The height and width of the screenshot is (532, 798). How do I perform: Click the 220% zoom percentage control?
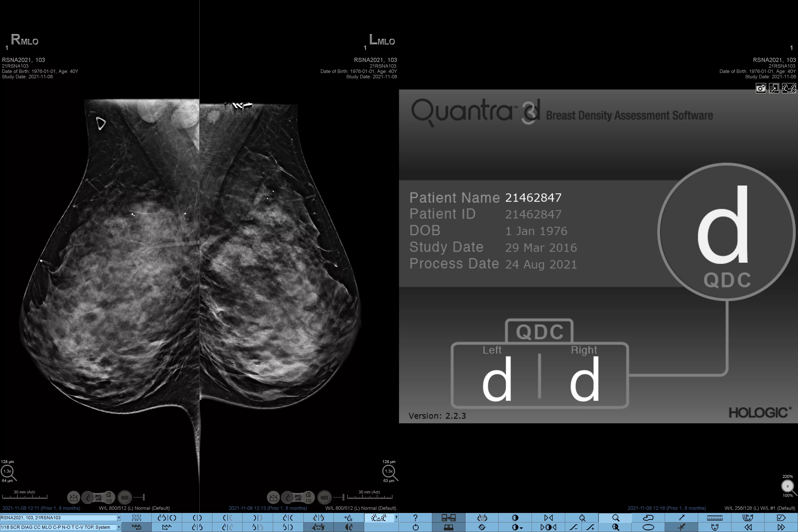click(788, 477)
